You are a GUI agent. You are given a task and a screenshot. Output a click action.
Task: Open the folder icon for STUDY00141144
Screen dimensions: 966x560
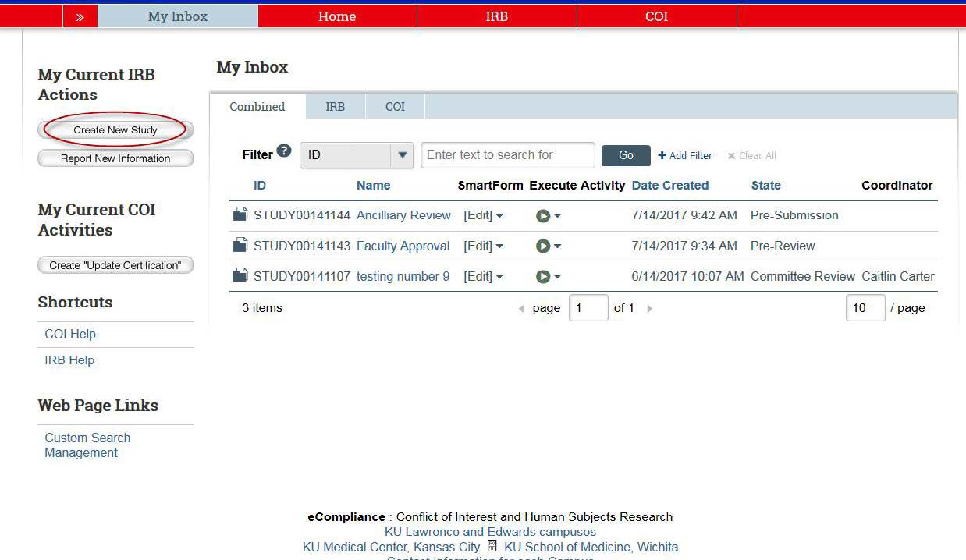tap(240, 215)
